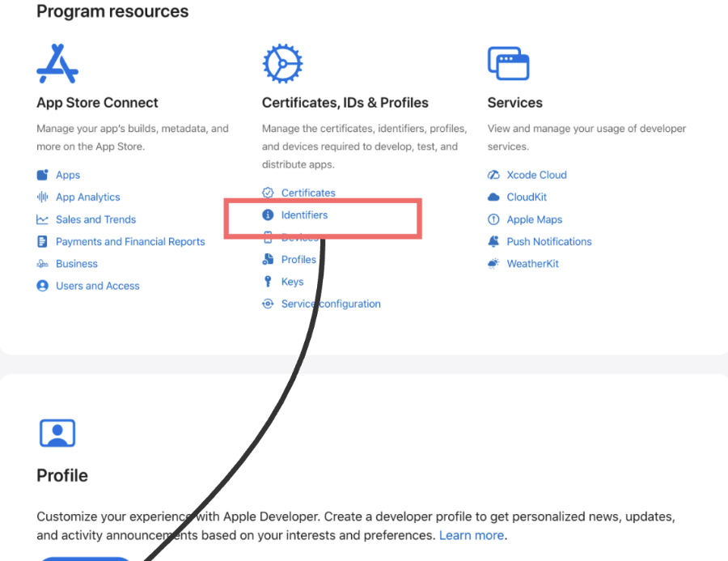Click the App Store Connect logo icon
Screen dimensions: 728x561
pyautogui.click(x=57, y=64)
